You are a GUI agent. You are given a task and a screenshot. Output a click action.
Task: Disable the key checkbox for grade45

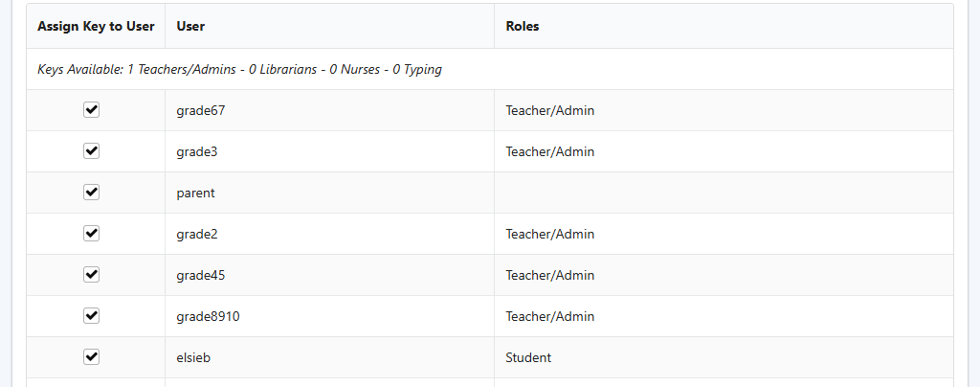[92, 275]
